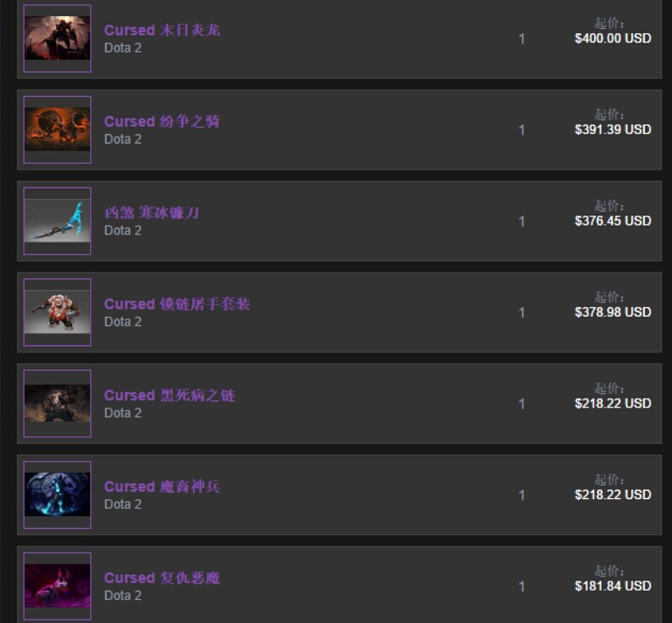Click Dota 2 label under Cursed 魔裔神兵
This screenshot has height=623, width=672.
[x=122, y=504]
